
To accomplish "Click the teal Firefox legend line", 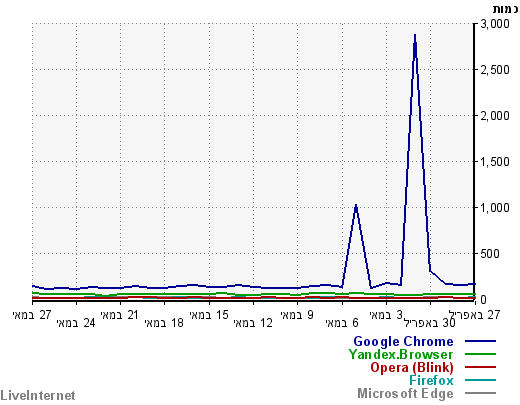I will click(x=480, y=380).
